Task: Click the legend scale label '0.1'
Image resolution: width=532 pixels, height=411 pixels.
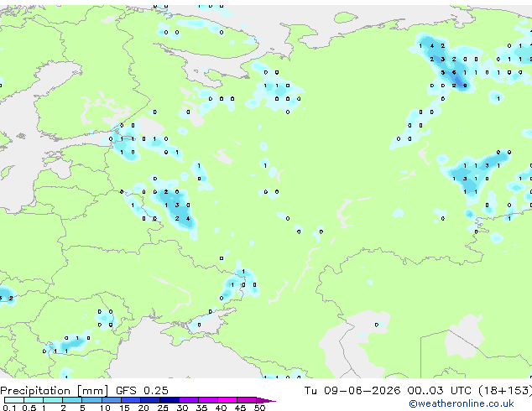Action: coord(9,408)
